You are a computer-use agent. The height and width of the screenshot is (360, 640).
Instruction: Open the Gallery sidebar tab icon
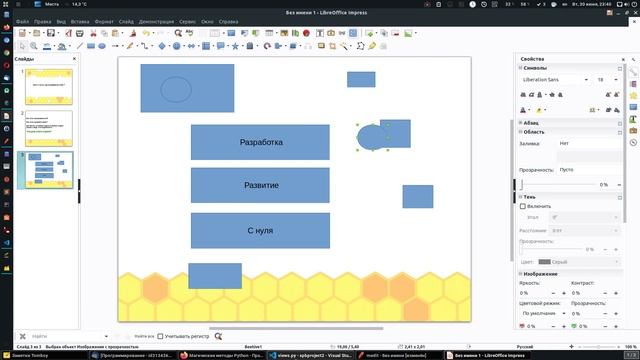click(x=633, y=131)
